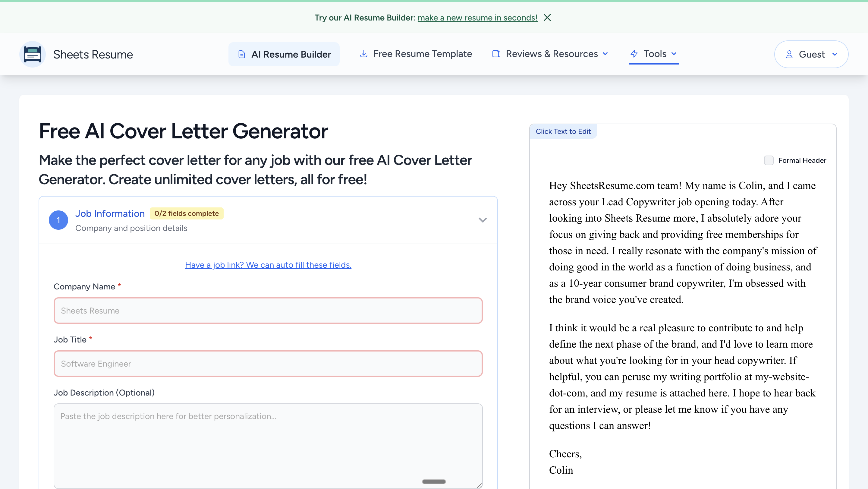Dismiss the AI Resume Builder banner
The height and width of the screenshot is (489, 868).
[x=547, y=17]
